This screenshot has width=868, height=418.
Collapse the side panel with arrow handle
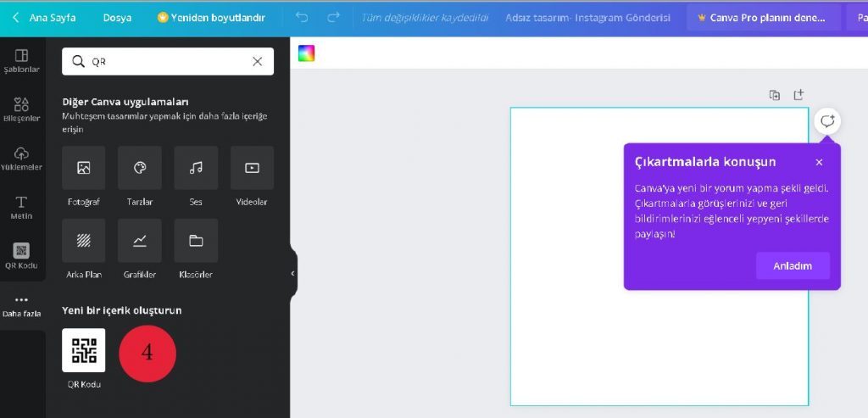click(x=292, y=274)
